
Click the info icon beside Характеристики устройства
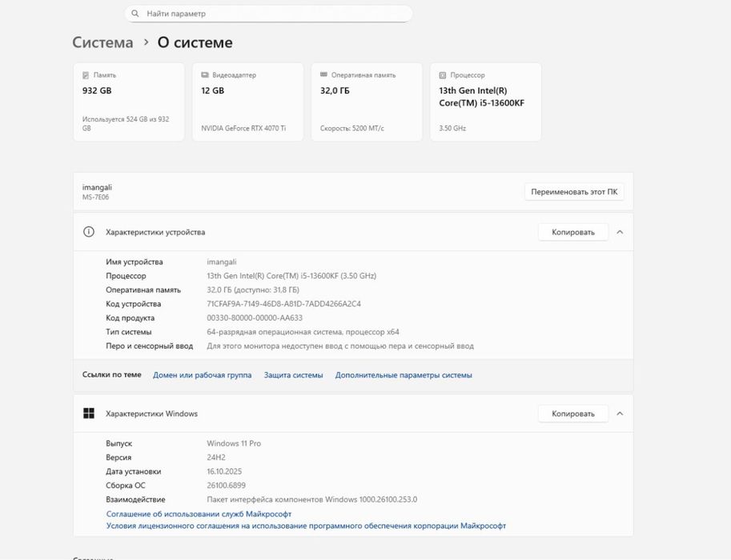click(89, 232)
